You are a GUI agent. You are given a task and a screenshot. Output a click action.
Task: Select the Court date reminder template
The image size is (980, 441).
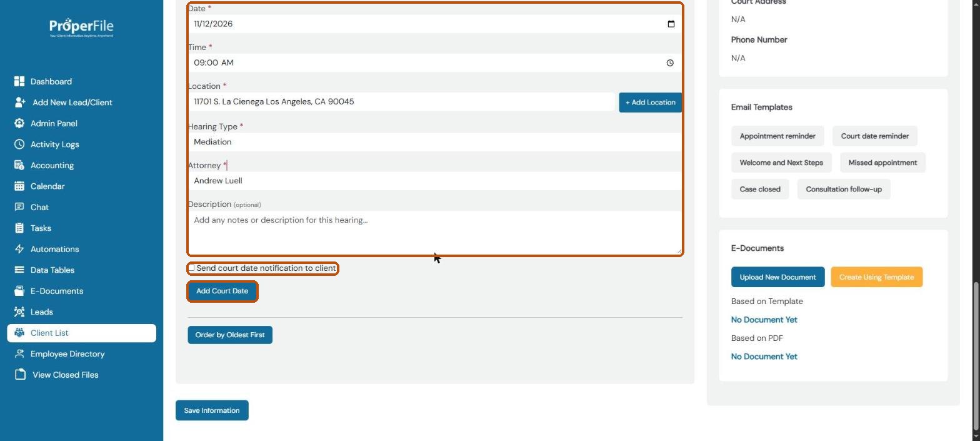[x=874, y=136]
